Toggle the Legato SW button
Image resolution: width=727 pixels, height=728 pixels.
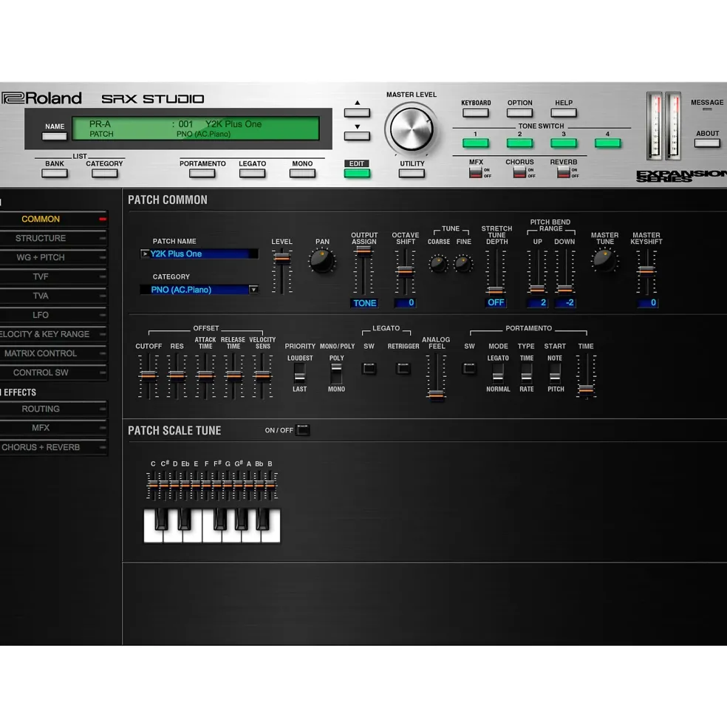coord(369,369)
